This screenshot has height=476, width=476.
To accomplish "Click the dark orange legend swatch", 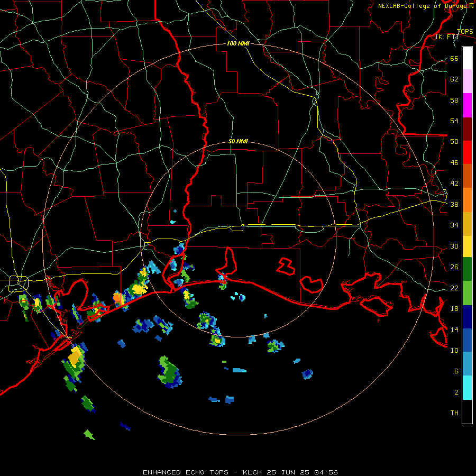I will (467, 176).
